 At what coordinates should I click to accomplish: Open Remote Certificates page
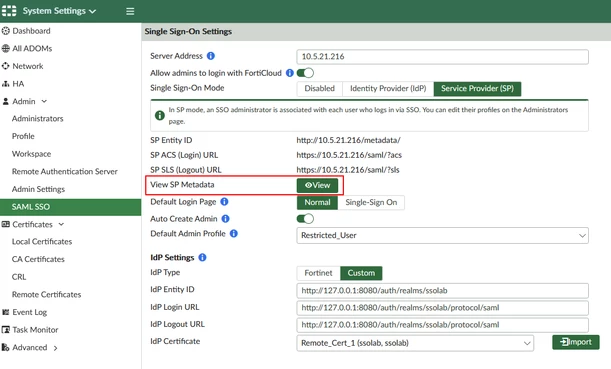coord(46,295)
